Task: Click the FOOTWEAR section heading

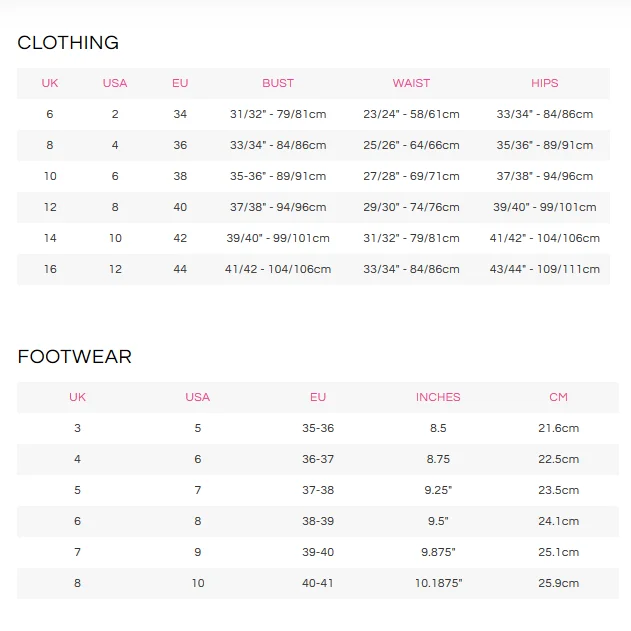Action: point(75,357)
